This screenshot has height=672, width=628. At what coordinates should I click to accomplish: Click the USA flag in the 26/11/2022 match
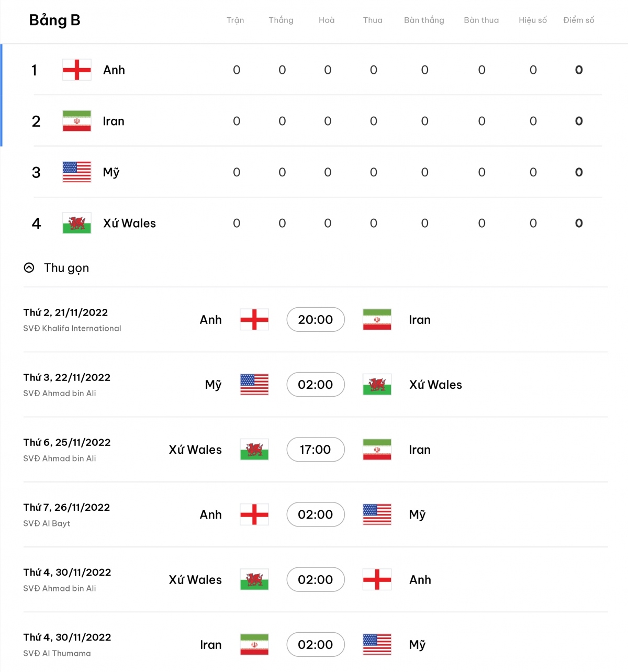[x=377, y=514]
